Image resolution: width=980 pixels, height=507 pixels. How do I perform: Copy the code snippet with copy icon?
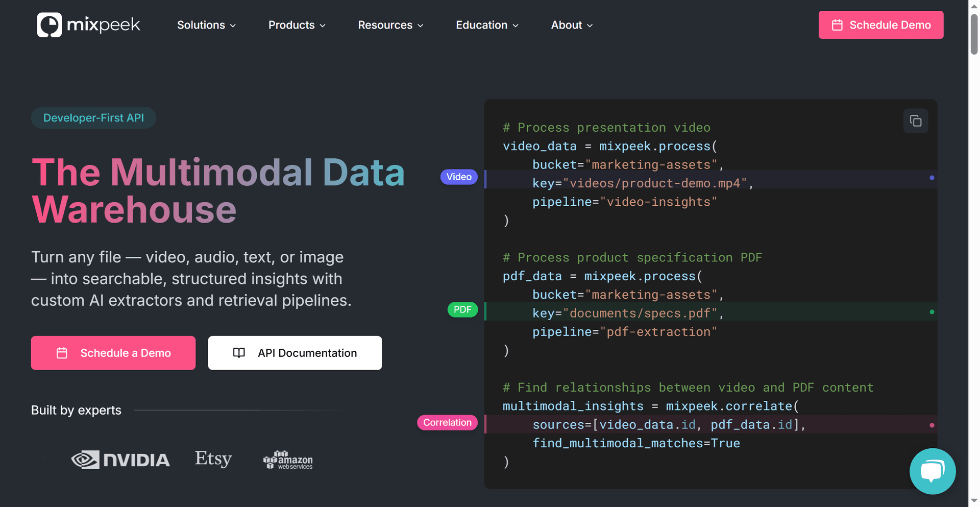[915, 121]
